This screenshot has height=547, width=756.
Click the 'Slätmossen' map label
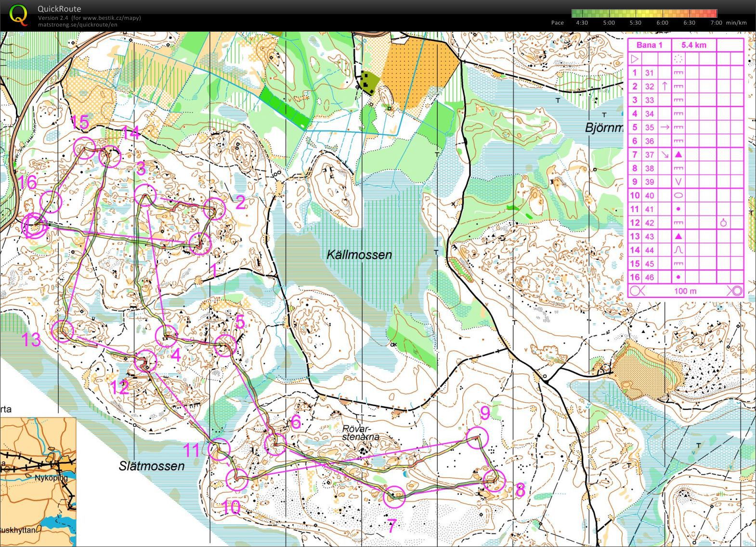click(x=152, y=466)
